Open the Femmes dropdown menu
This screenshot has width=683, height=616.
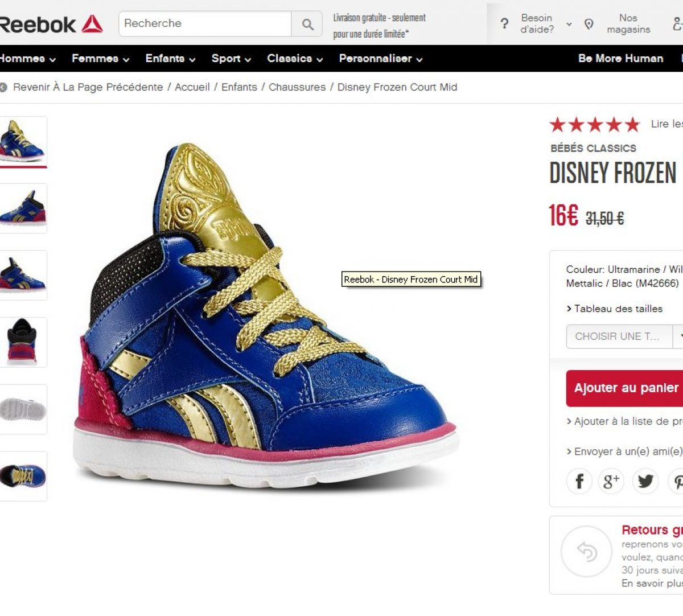tap(100, 59)
